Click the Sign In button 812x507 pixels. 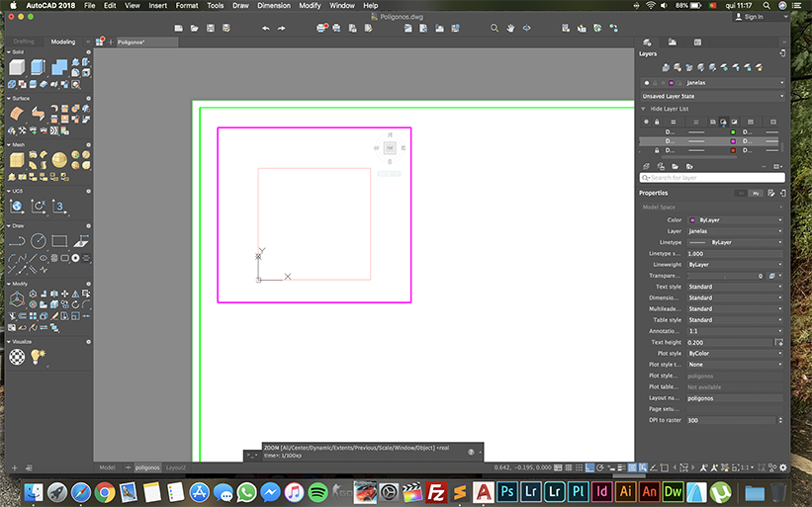750,17
